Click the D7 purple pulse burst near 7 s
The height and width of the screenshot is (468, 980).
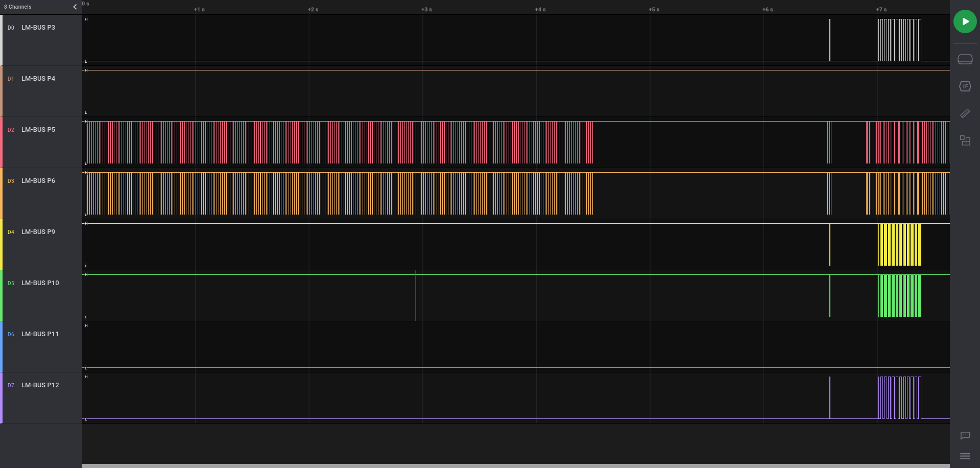[x=900, y=397]
